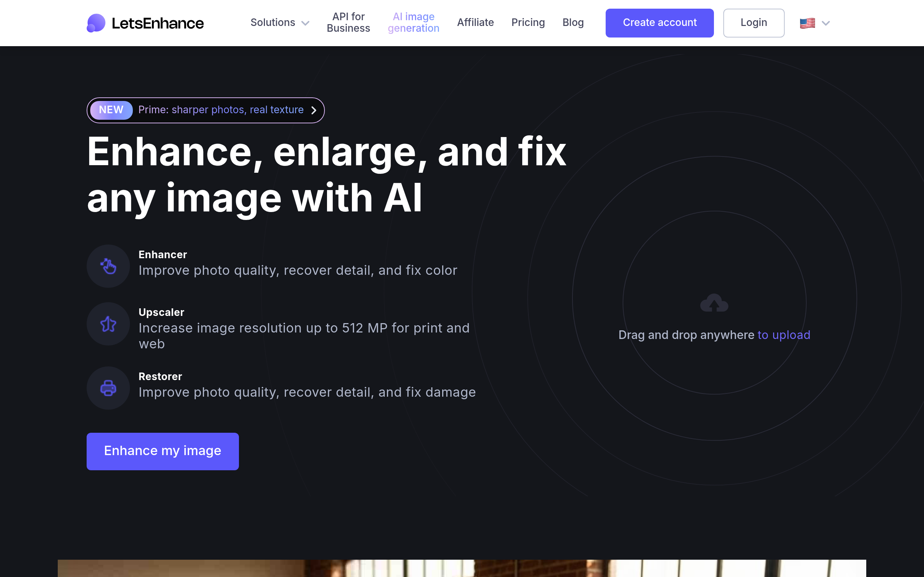Click the US flag icon

click(x=807, y=23)
